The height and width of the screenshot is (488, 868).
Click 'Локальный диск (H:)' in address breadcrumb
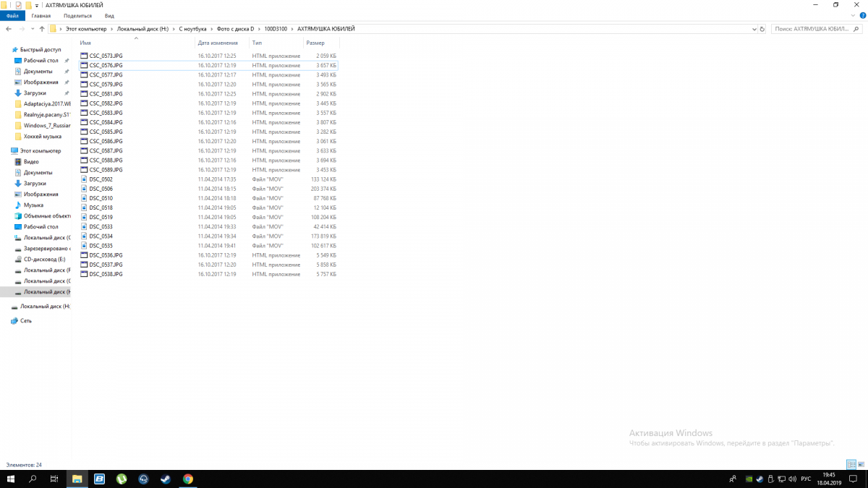[142, 29]
